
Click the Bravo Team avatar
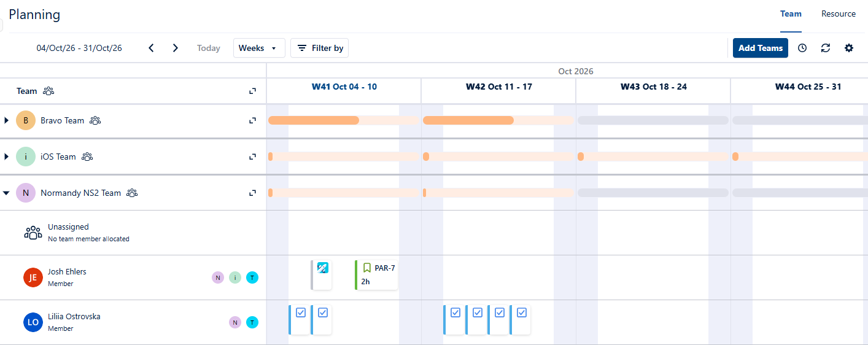[26, 120]
